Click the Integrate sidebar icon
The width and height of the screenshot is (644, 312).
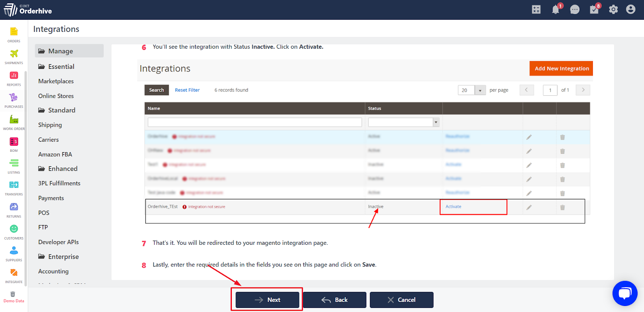(14, 273)
